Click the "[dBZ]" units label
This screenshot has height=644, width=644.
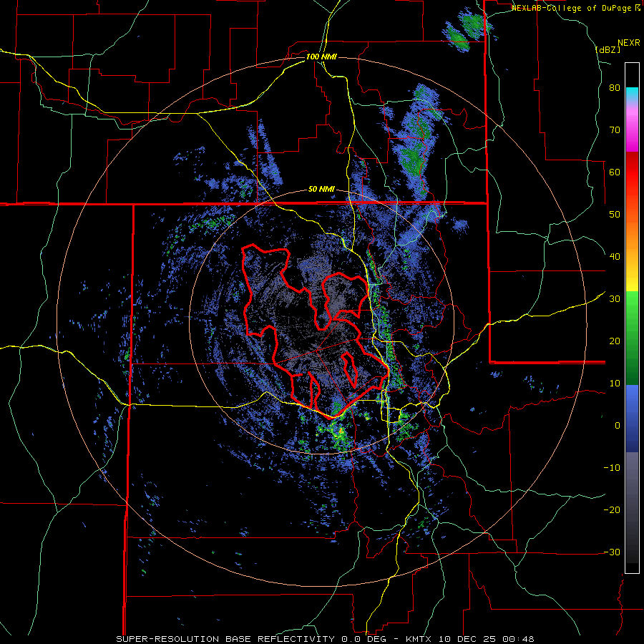608,49
